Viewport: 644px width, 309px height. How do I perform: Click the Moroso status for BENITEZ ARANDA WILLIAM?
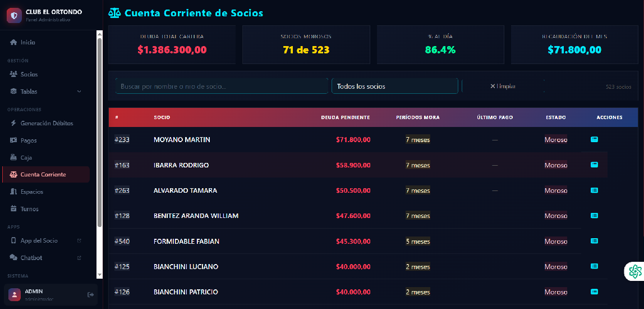click(x=556, y=216)
